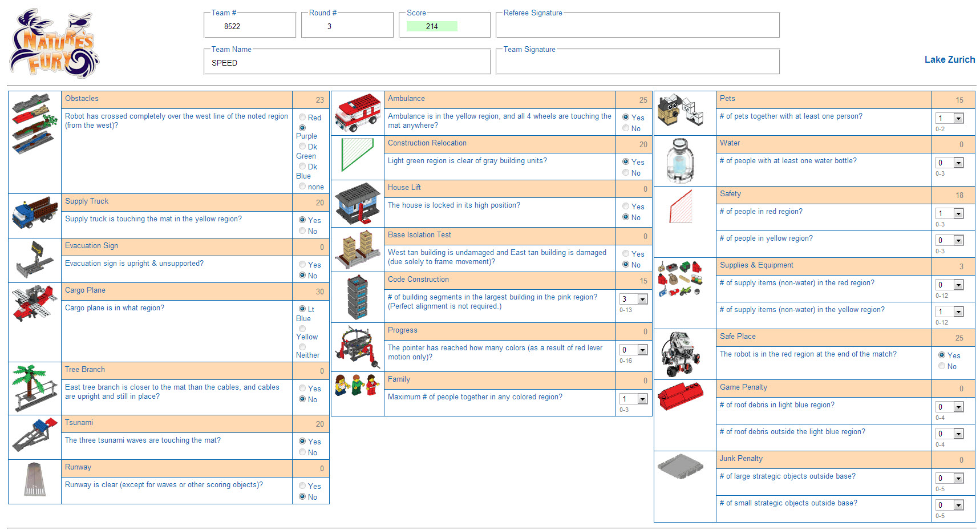Click the House Lift model image

pos(357,203)
